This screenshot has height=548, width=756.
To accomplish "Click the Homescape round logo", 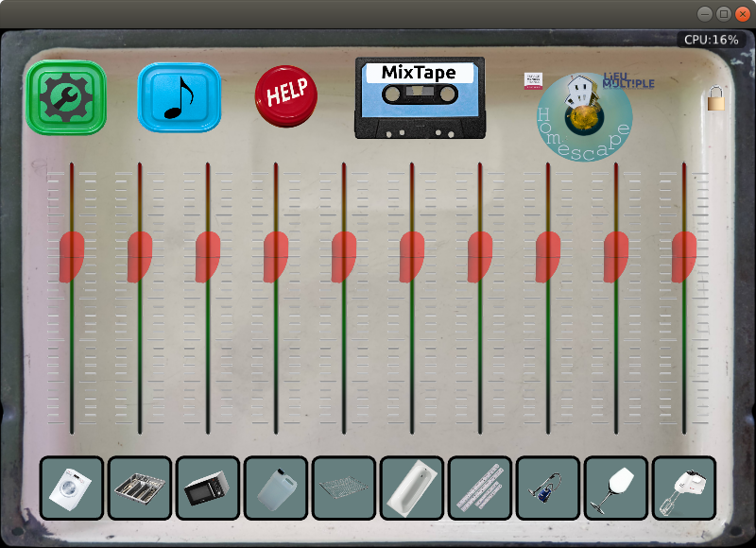I will point(584,117).
